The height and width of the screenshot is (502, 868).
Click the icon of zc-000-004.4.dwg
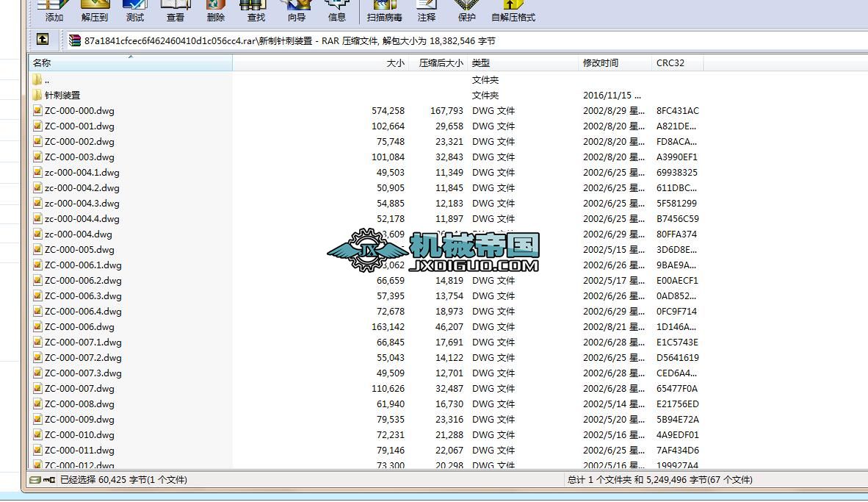(37, 218)
